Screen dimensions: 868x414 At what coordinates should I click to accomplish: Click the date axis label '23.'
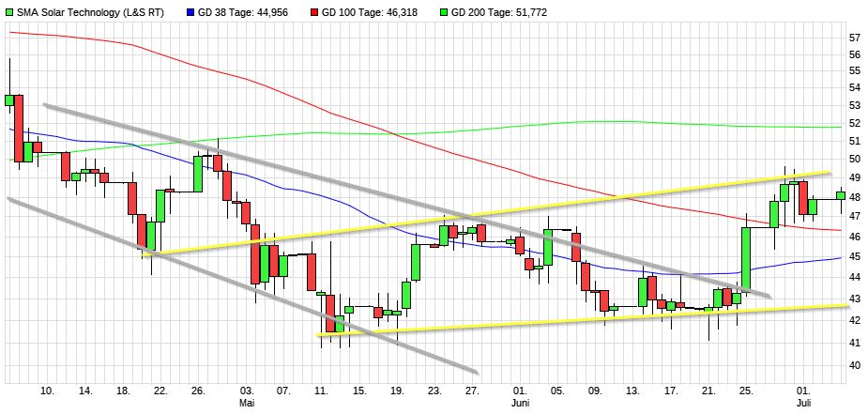coord(434,391)
